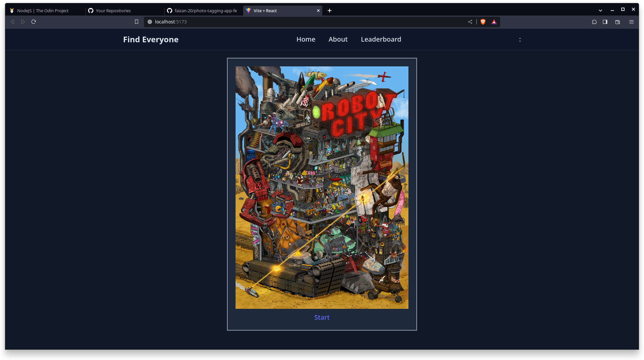Click the back navigation arrow
The height and width of the screenshot is (360, 644).
13,22
